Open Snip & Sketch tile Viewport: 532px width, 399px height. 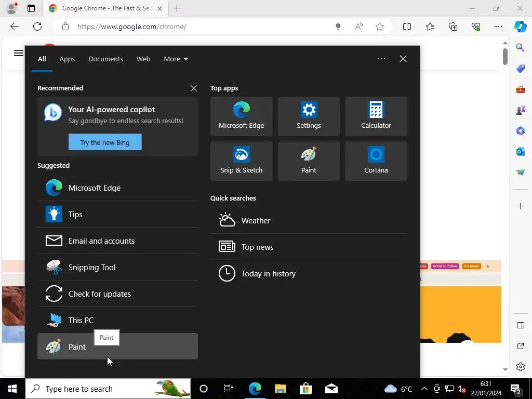pyautogui.click(x=241, y=161)
